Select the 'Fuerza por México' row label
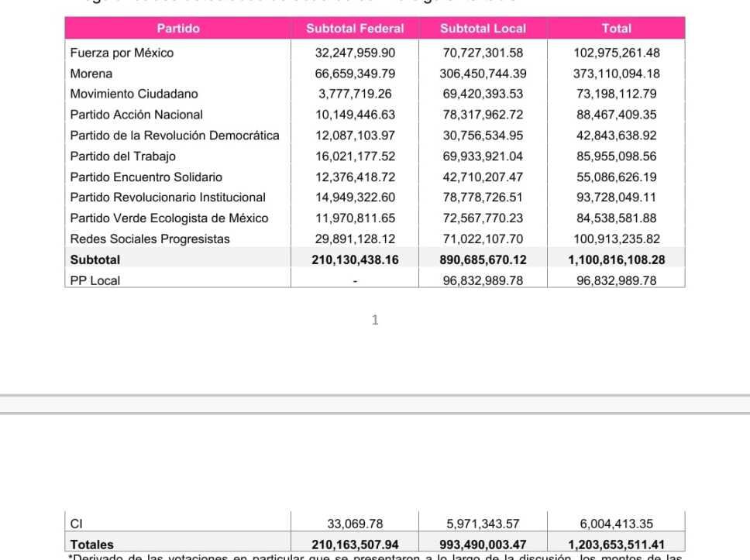750x560 pixels. click(122, 53)
